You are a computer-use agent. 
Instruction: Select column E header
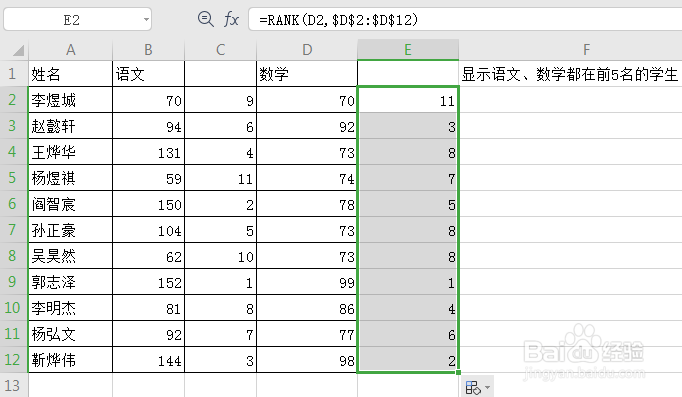(x=408, y=50)
